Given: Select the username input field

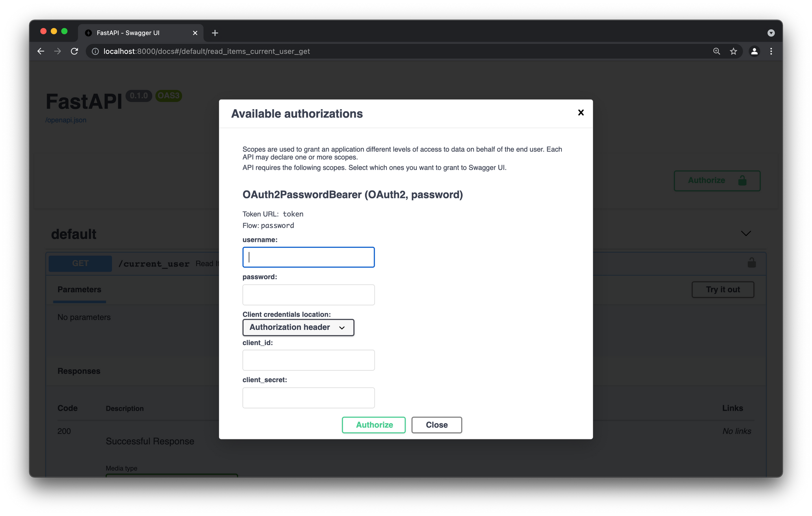Looking at the screenshot, I should pyautogui.click(x=308, y=256).
